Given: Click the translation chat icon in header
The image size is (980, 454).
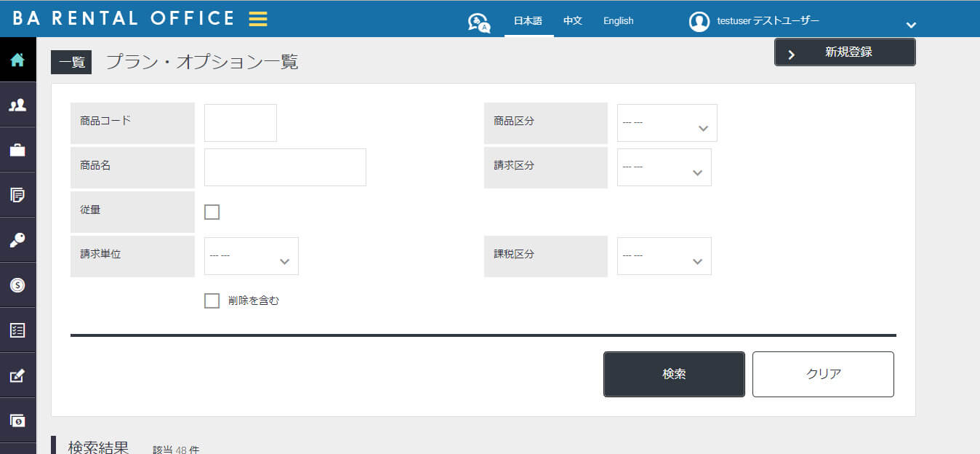Looking at the screenshot, I should (478, 23).
